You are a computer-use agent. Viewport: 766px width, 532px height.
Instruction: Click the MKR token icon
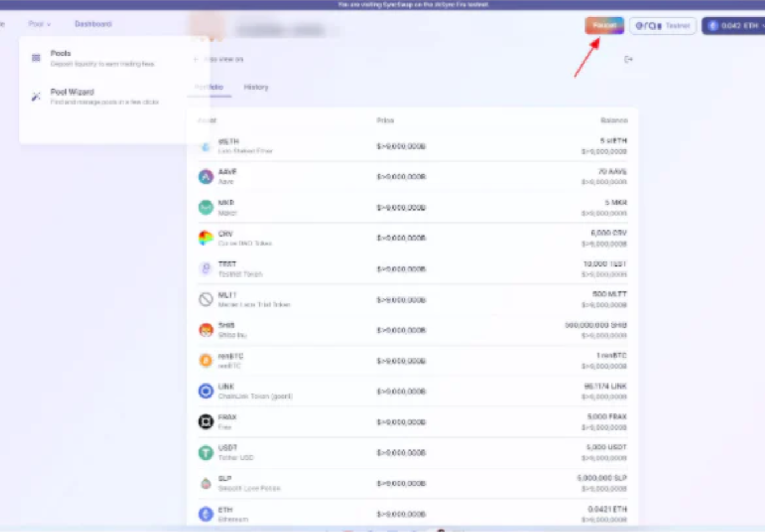tap(206, 207)
